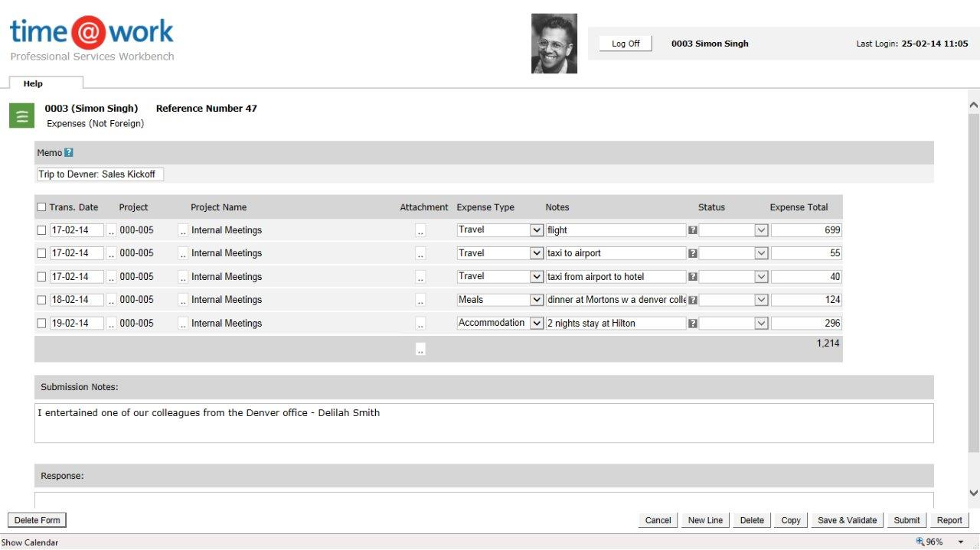Check the taxi to airport row checkbox
980x550 pixels.
pos(41,253)
